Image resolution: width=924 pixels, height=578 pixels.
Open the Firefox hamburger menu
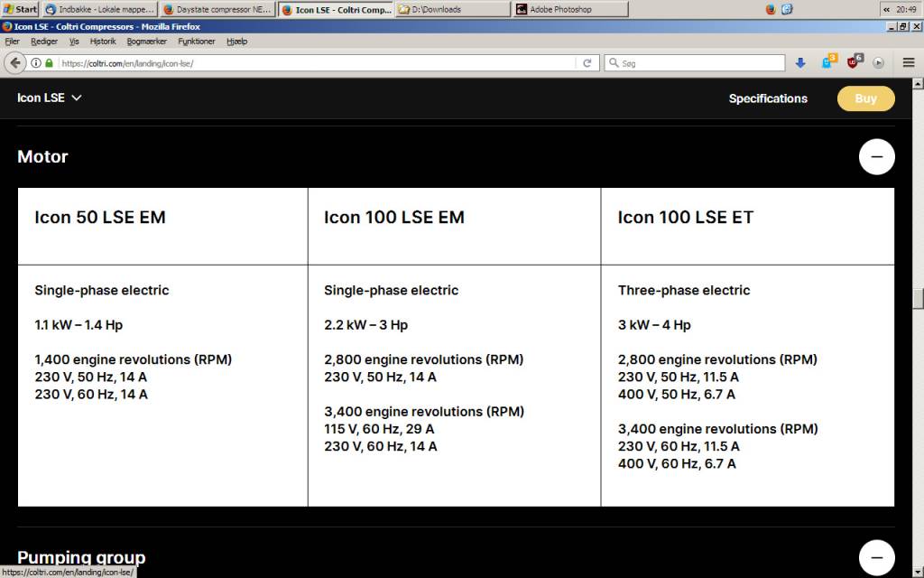(x=909, y=63)
